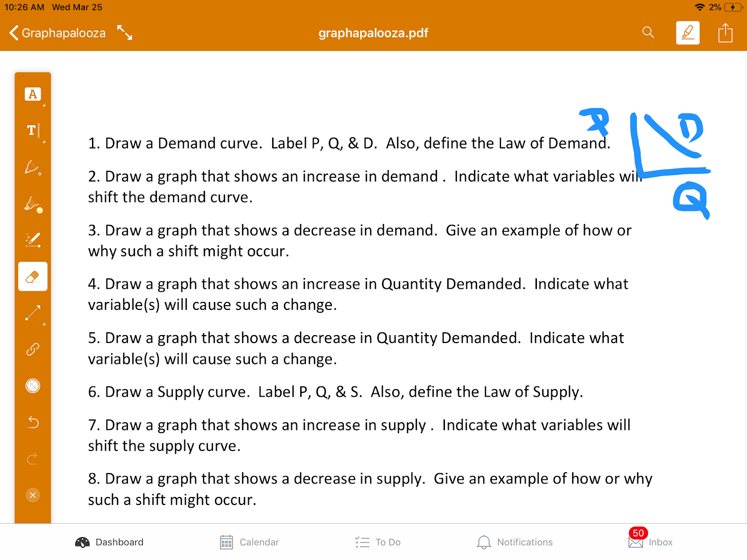Select the line and arrow shape tool
747x560 pixels.
point(33,313)
